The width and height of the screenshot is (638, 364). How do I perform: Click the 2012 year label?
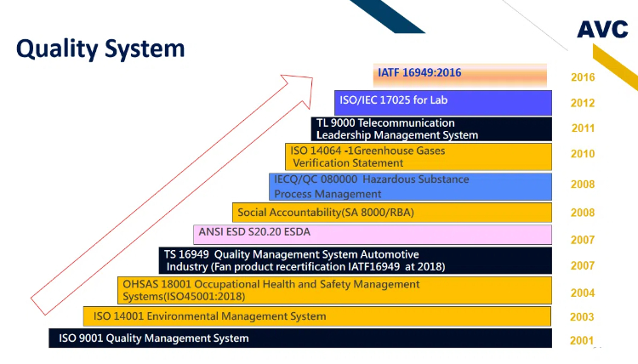click(583, 104)
